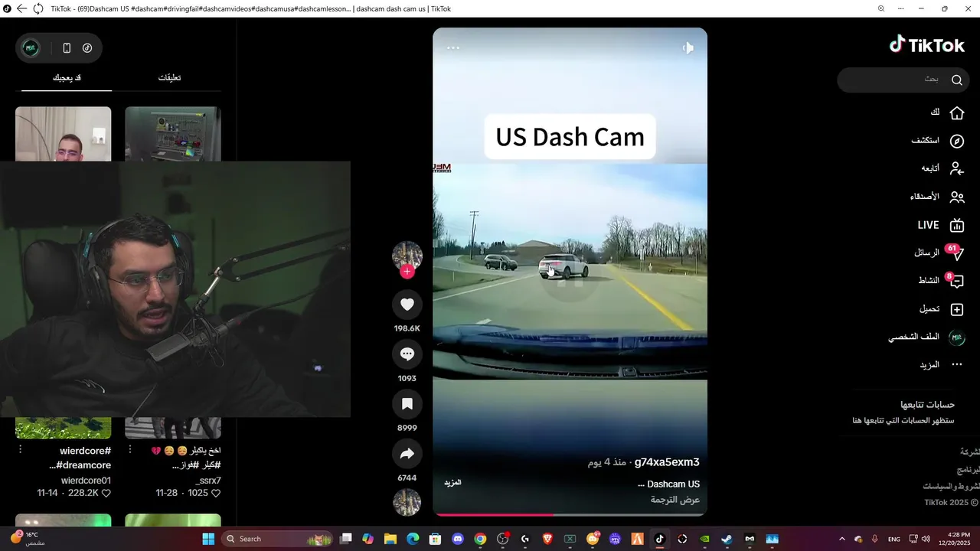Like the video with heart icon
Viewport: 980px width, 551px height.
click(x=407, y=305)
